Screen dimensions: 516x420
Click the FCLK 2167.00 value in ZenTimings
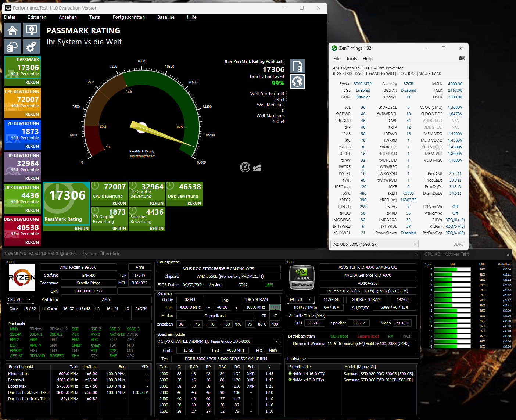pyautogui.click(x=455, y=90)
